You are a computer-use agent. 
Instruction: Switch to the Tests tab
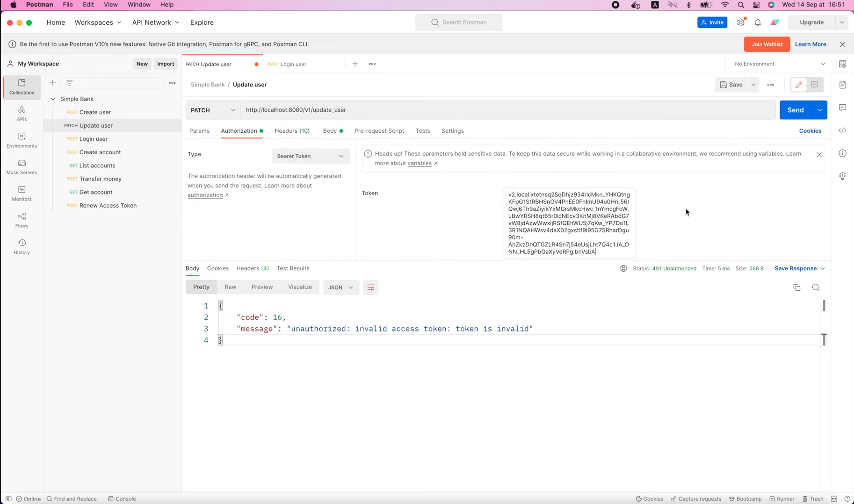(x=423, y=131)
